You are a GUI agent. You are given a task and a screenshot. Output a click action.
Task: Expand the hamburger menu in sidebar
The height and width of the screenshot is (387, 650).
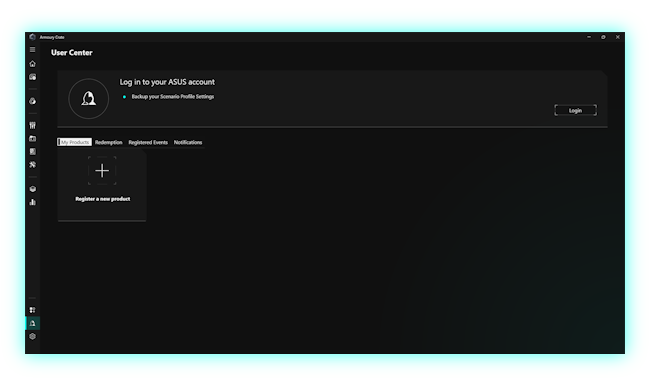coord(32,50)
